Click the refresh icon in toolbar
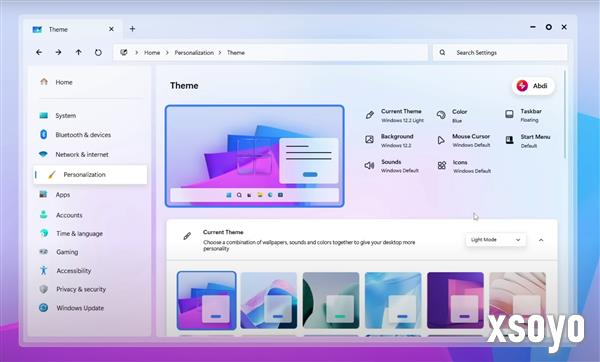This screenshot has height=362, width=600. coord(98,52)
